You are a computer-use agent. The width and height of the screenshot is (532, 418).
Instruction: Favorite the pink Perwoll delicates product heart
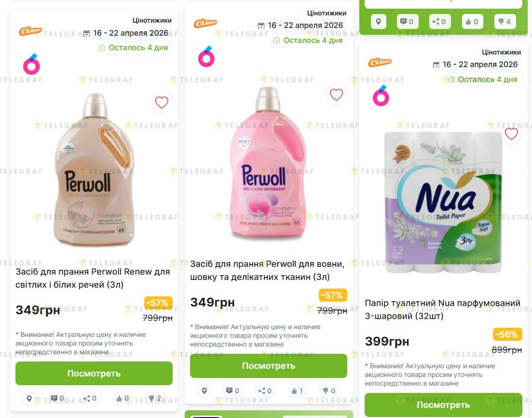click(336, 95)
